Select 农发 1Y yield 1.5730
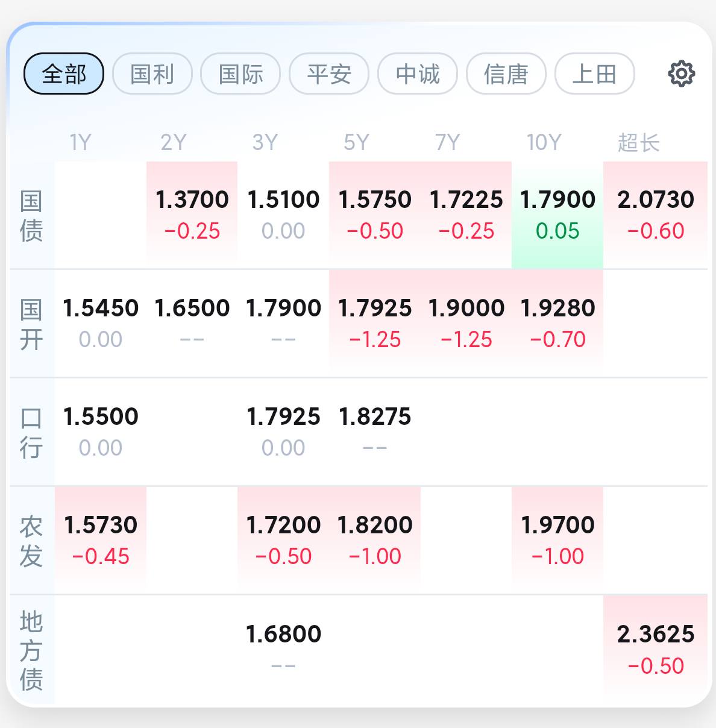 click(101, 541)
